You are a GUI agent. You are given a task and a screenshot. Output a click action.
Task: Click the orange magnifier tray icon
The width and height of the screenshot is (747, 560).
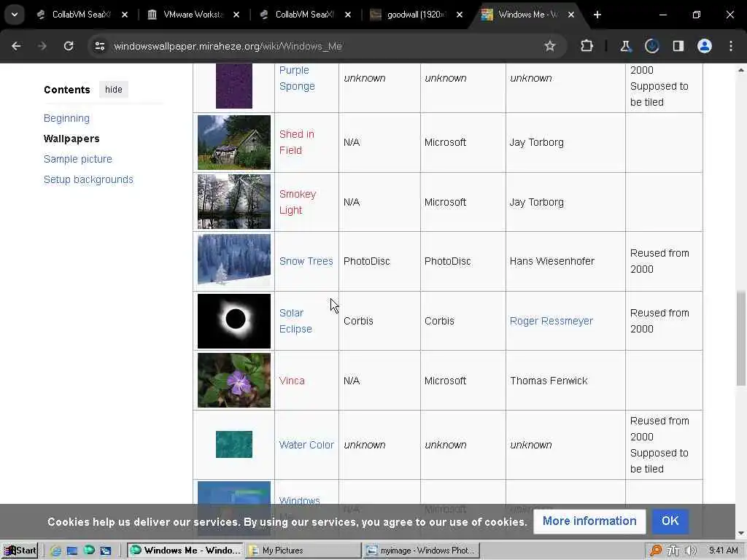coord(656,551)
